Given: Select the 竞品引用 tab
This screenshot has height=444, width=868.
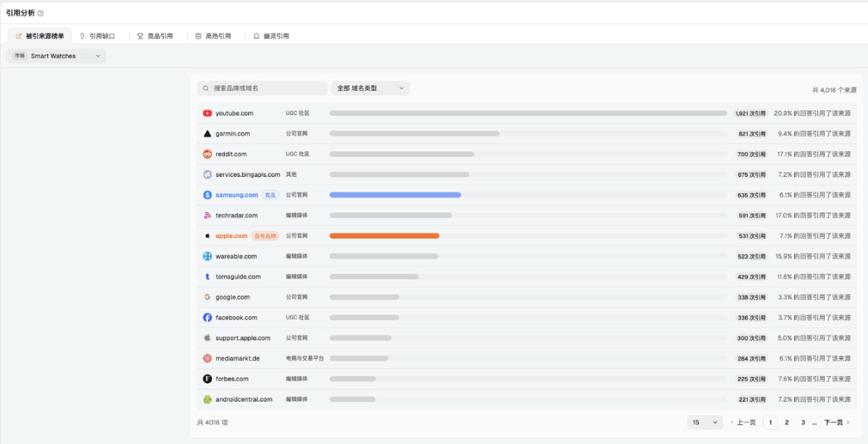Looking at the screenshot, I should point(155,36).
